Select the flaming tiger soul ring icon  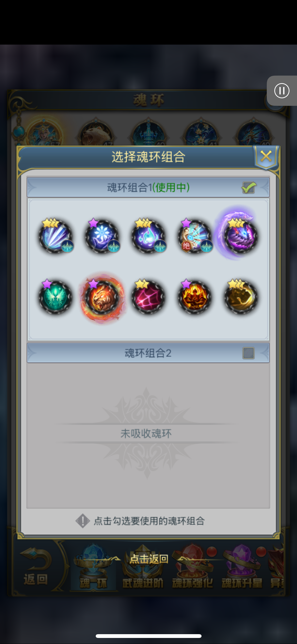[x=102, y=297]
